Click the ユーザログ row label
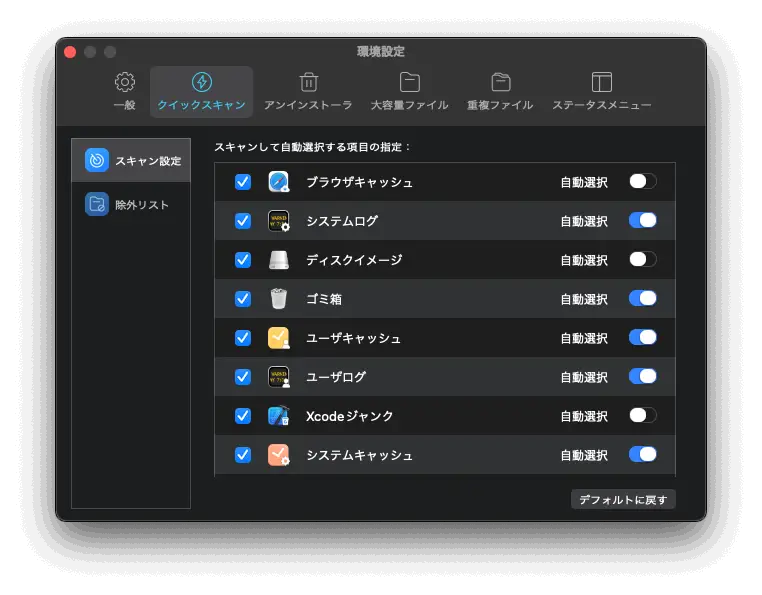This screenshot has height=595, width=762. (336, 377)
